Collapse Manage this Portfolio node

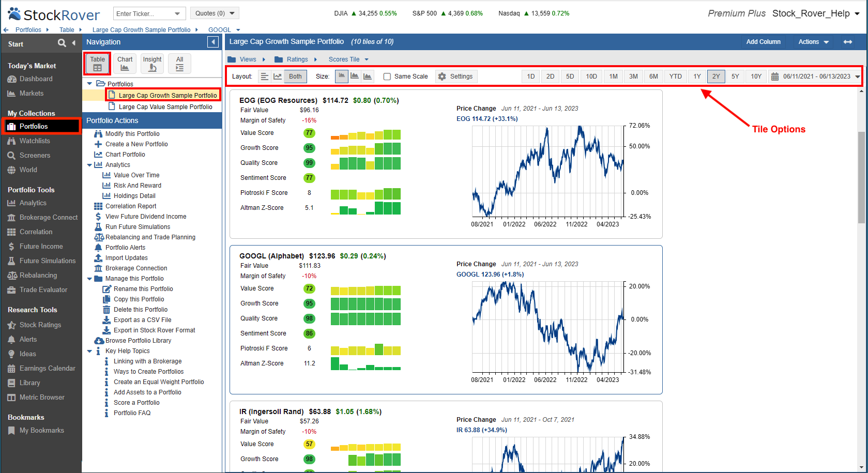(89, 279)
